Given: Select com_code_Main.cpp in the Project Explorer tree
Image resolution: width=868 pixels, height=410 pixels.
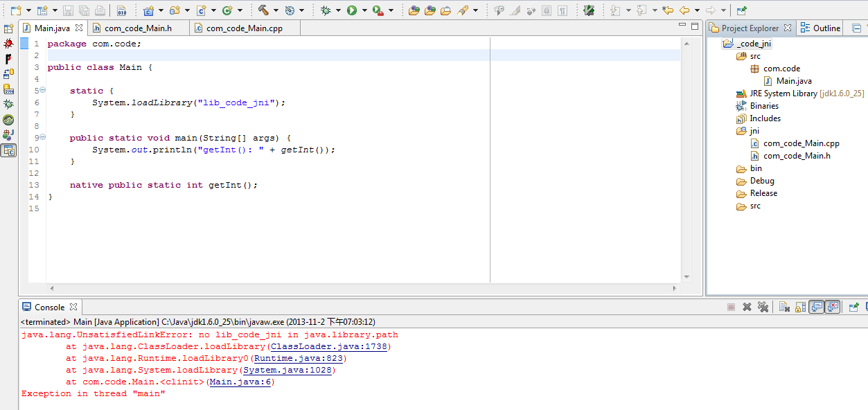Looking at the screenshot, I should point(795,143).
